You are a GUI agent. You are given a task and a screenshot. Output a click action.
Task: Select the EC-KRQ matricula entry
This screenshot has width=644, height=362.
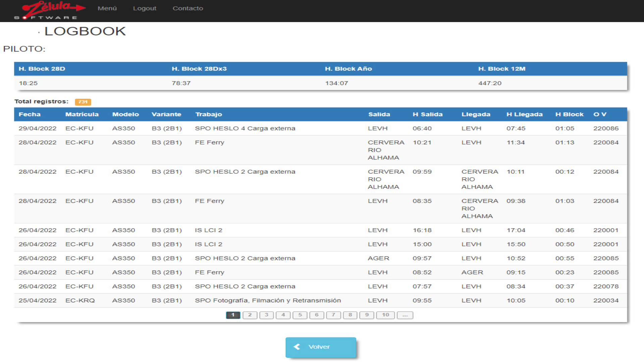(x=80, y=301)
